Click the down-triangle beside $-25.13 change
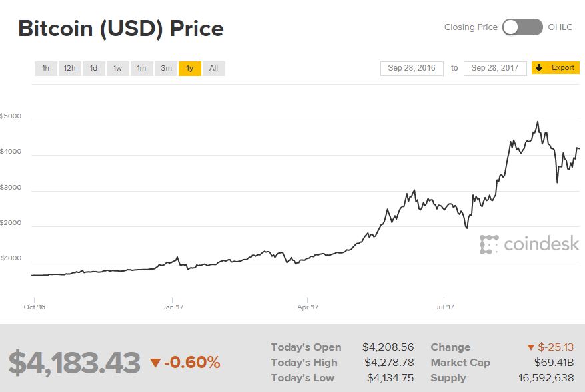 (x=531, y=347)
